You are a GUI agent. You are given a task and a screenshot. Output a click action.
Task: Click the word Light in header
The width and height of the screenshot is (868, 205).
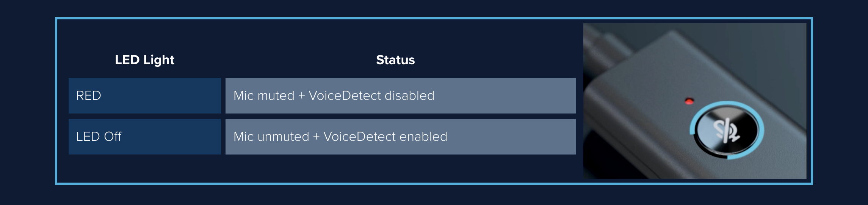click(x=159, y=60)
